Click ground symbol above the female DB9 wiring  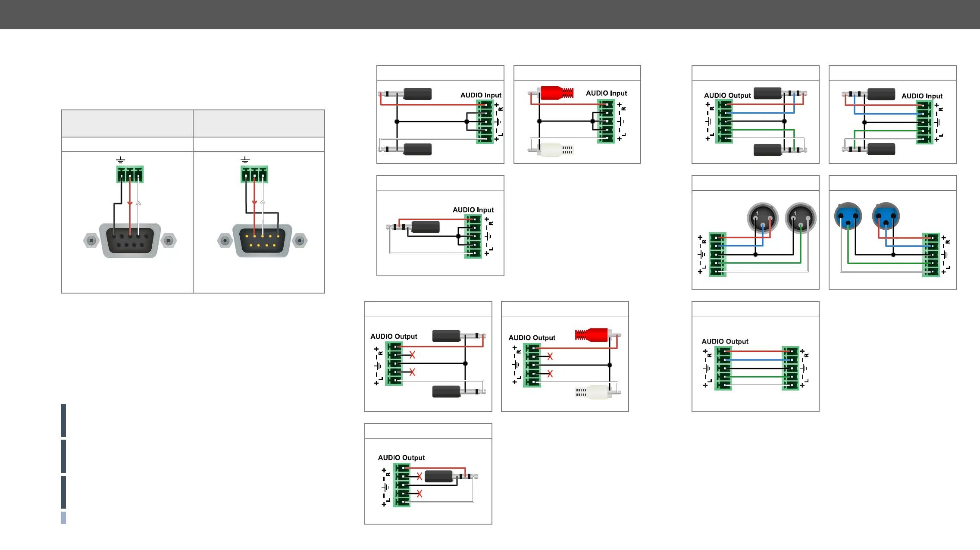tap(120, 160)
